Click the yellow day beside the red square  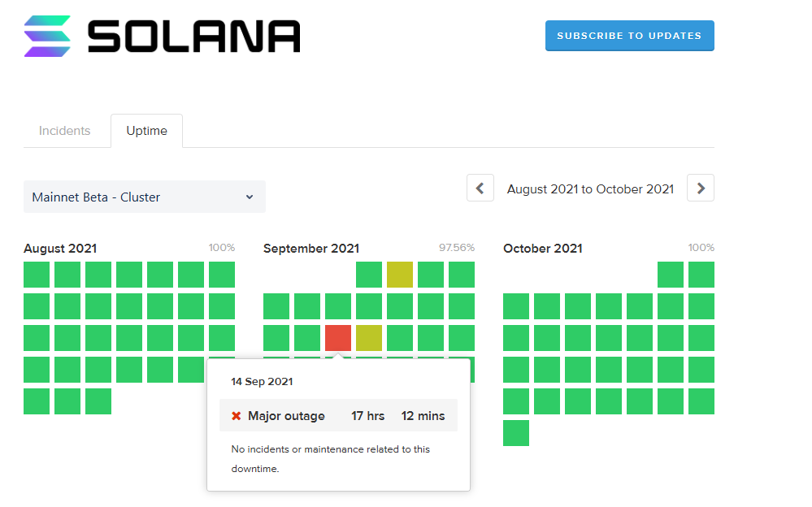tap(369, 338)
